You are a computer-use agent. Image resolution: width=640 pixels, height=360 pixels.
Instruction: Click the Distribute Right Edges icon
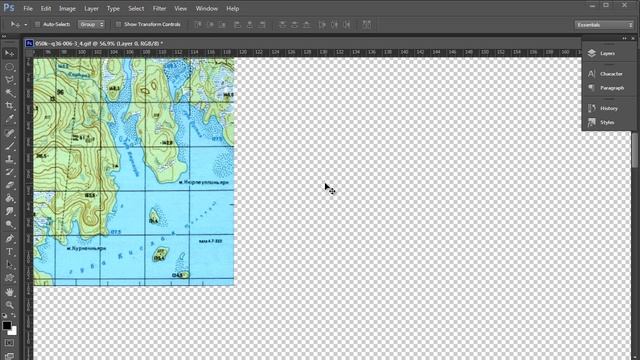[x=347, y=24]
